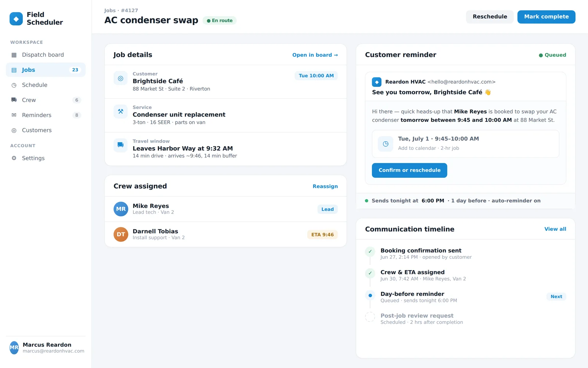Click 'Day-before reminder' timeline entry

[412, 294]
